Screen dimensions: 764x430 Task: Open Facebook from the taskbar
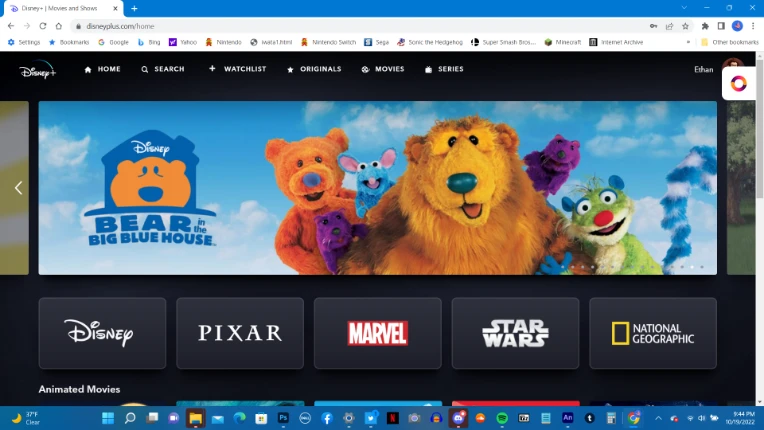tap(327, 418)
